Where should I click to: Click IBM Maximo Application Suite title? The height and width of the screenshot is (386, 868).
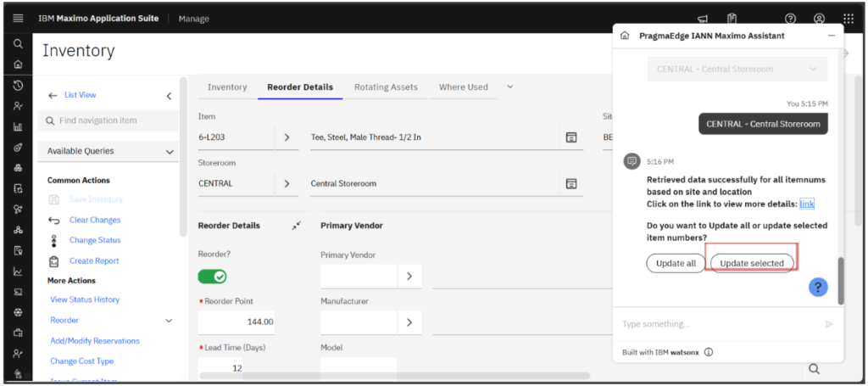click(x=98, y=19)
